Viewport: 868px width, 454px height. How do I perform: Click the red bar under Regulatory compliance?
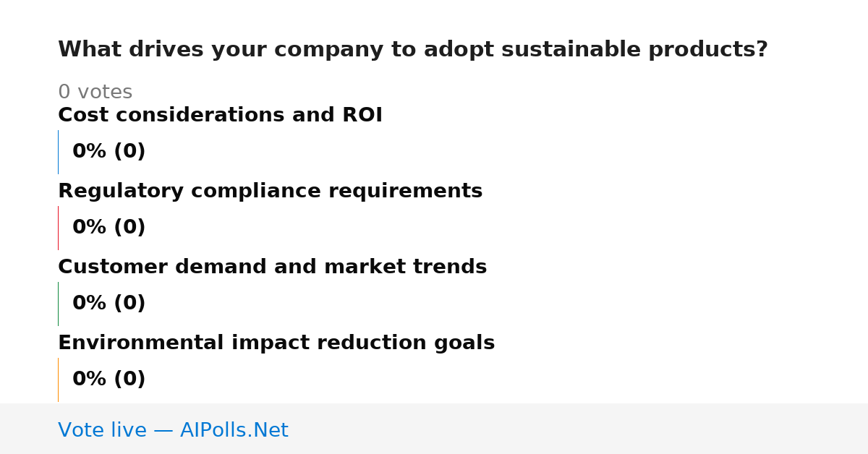coord(58,228)
